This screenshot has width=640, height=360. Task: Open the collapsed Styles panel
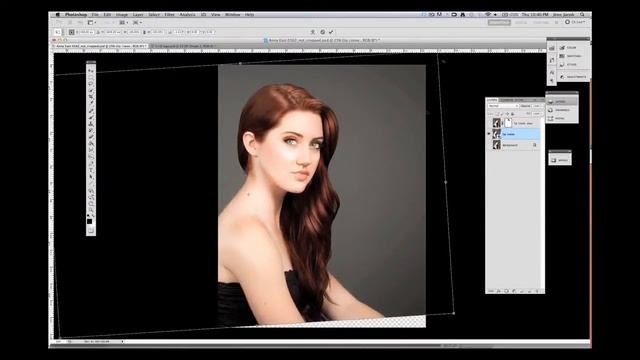pyautogui.click(x=568, y=64)
